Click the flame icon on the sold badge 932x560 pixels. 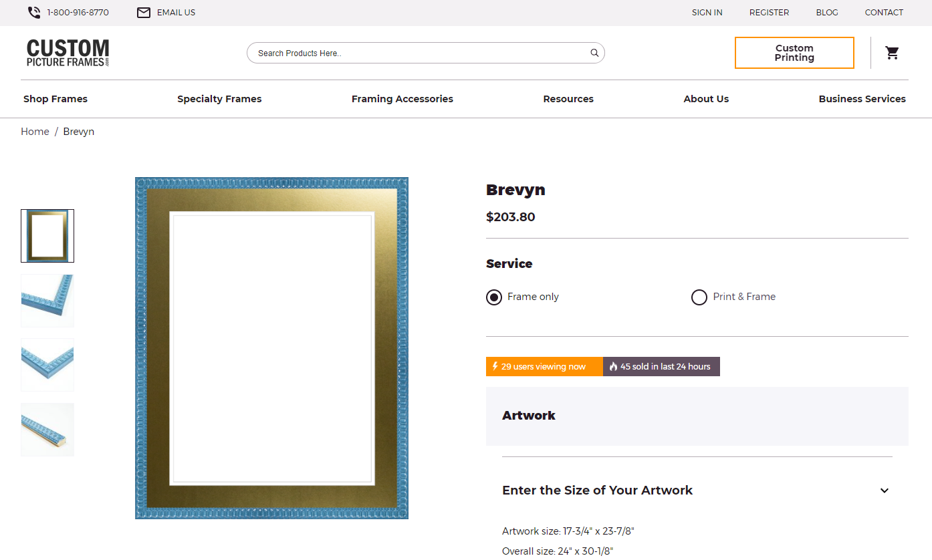click(x=613, y=366)
